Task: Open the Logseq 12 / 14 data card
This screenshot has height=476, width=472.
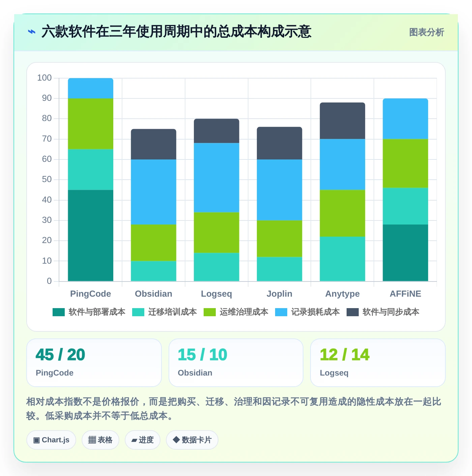Action: [378, 363]
